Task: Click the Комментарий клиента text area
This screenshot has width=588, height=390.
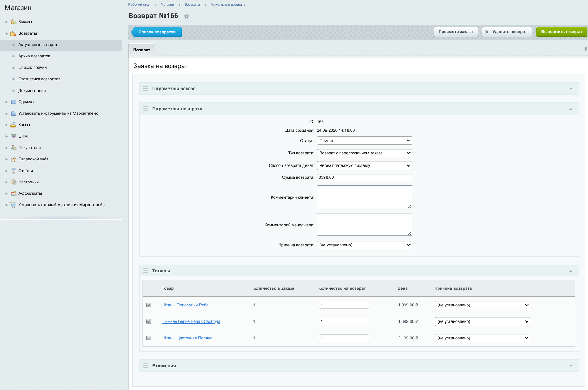Action: (364, 197)
